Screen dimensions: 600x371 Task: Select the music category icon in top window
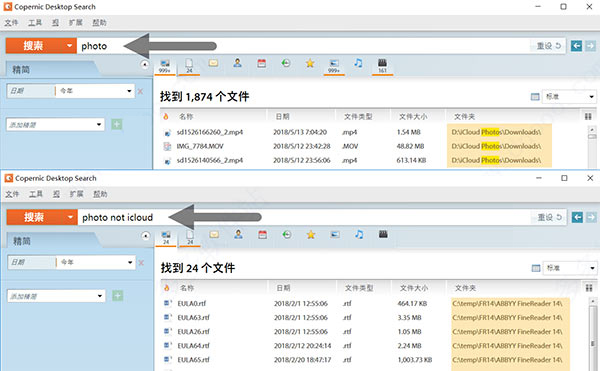click(358, 63)
